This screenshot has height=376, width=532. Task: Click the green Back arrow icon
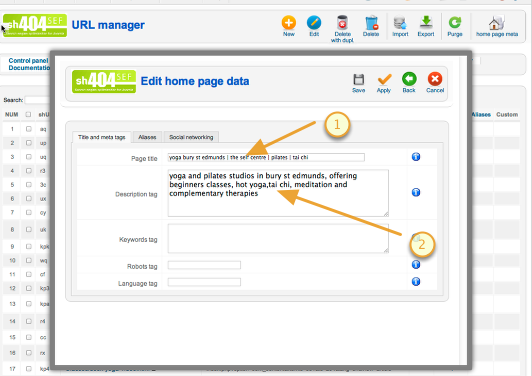click(409, 79)
